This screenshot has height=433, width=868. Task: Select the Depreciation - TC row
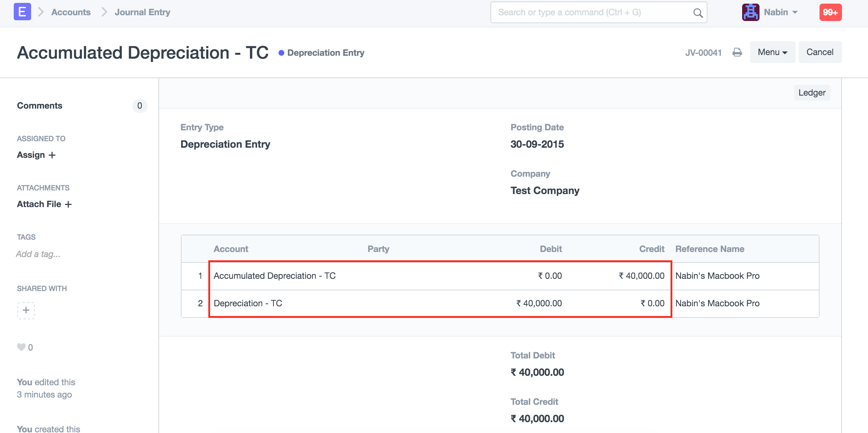click(248, 303)
